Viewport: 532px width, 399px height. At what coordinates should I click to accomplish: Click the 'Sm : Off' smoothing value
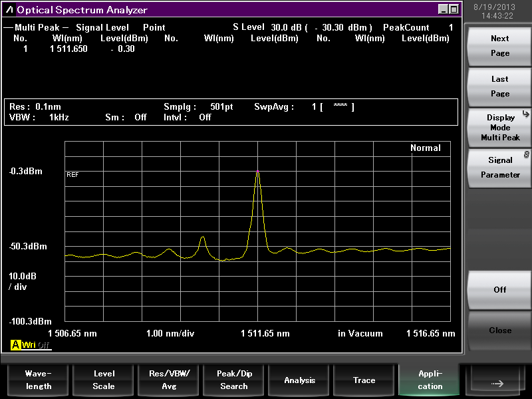point(126,118)
